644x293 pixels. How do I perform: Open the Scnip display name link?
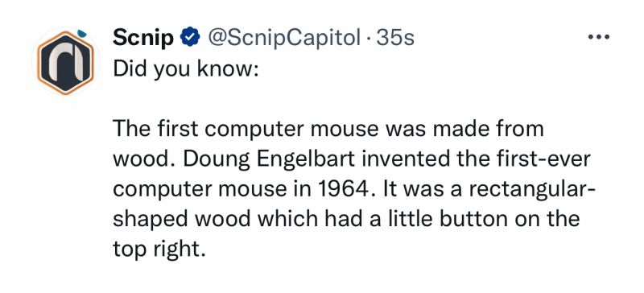tap(143, 39)
